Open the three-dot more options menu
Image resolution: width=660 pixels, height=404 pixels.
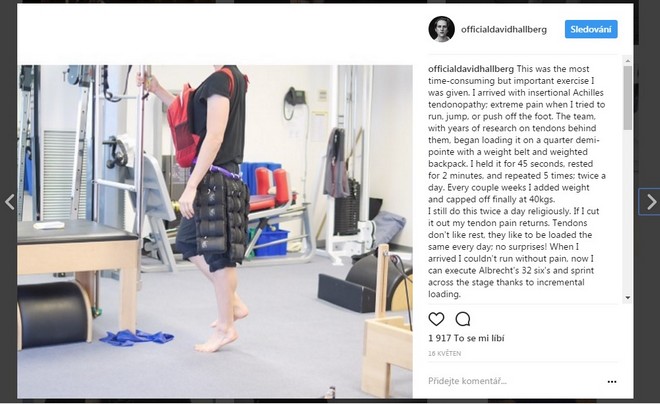click(x=612, y=382)
